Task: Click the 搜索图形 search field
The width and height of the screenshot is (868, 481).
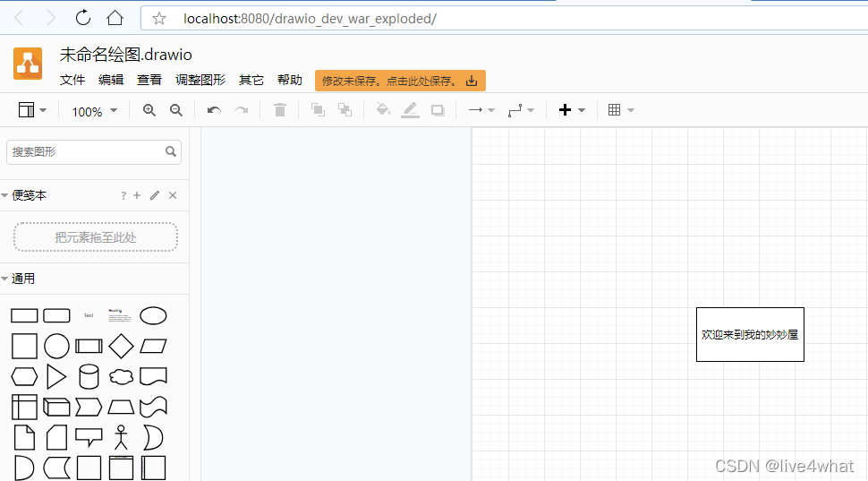Action: click(x=94, y=152)
